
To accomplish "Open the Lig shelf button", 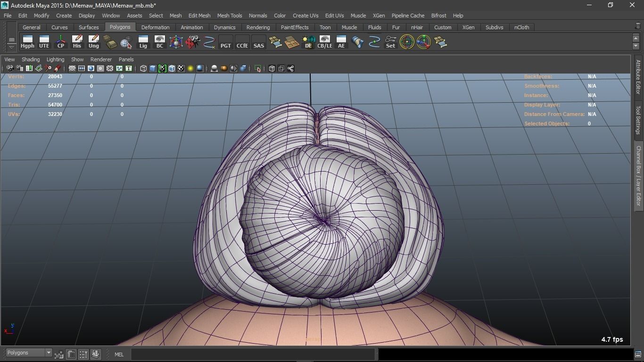I will coord(143,42).
